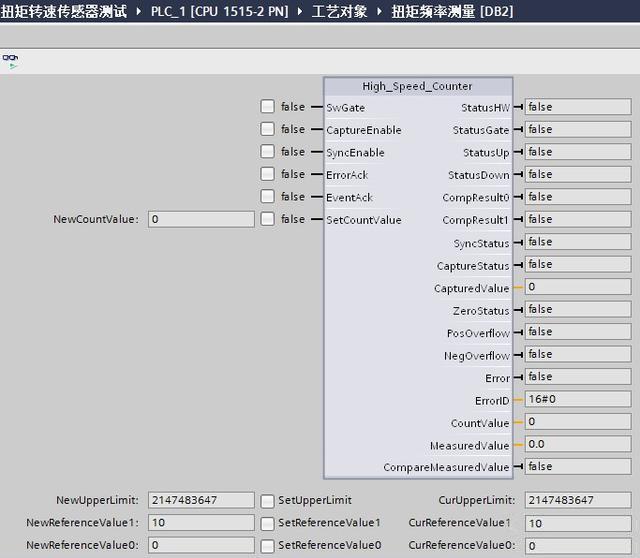Click the NewReferenceValue1 input field
640x558 pixels.
point(201,523)
